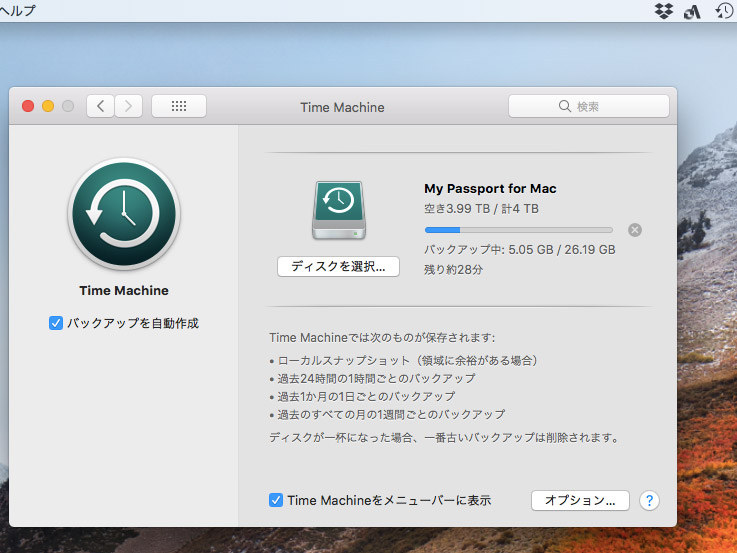Open the オプション... button
Viewport: 737px width, 553px height.
580,500
